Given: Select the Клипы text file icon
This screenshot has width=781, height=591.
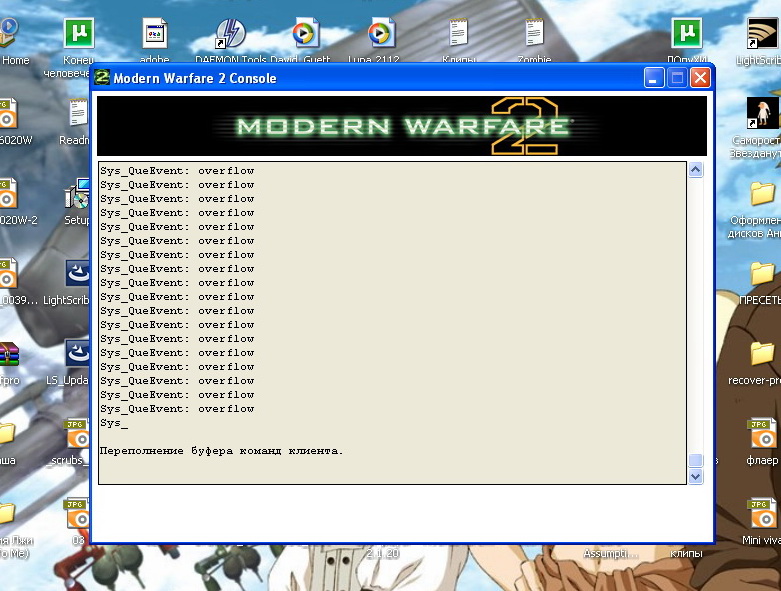Looking at the screenshot, I should coord(458,32).
